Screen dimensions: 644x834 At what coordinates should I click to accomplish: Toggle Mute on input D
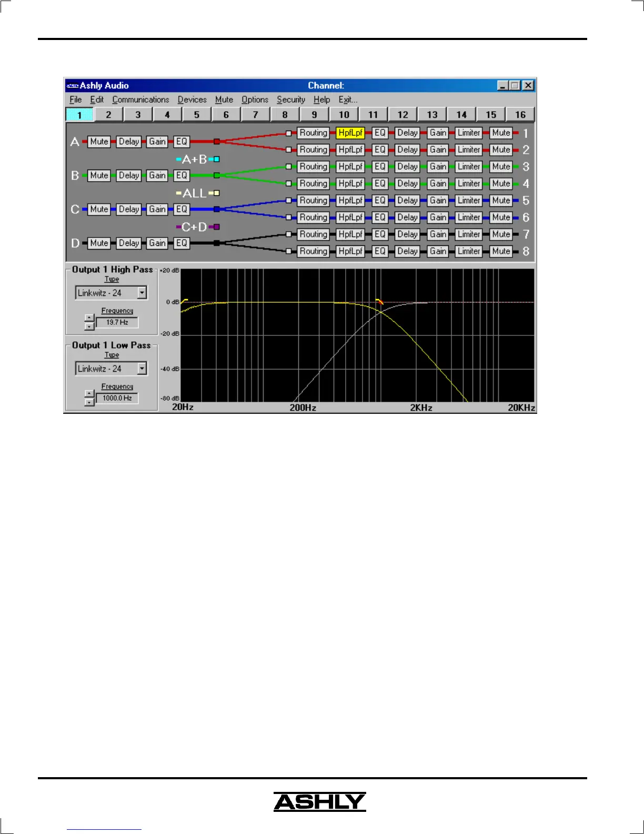(99, 243)
